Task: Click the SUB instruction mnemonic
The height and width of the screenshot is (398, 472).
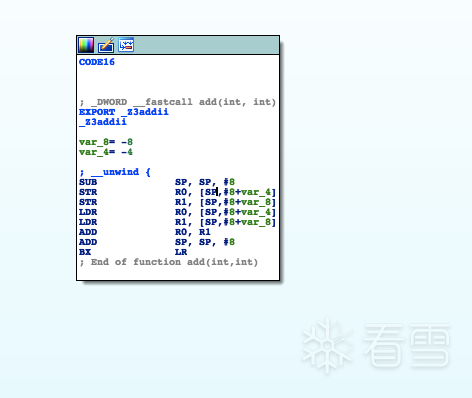Action: pos(88,182)
